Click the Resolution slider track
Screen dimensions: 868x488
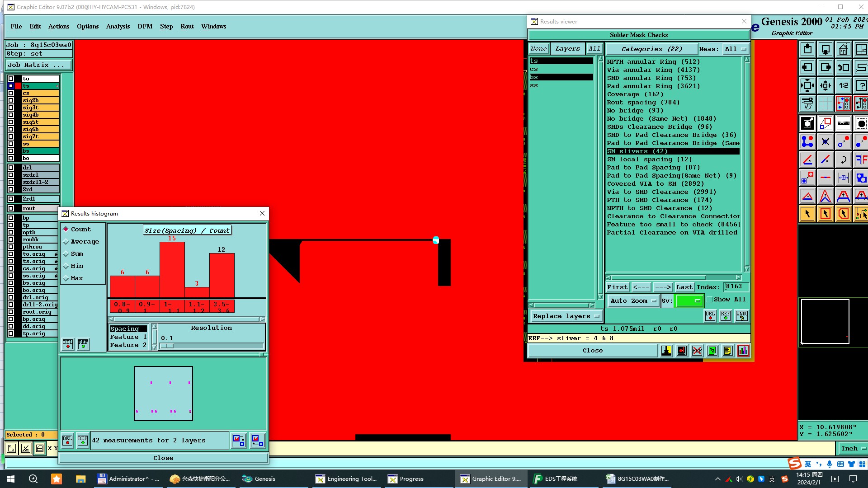pos(212,346)
